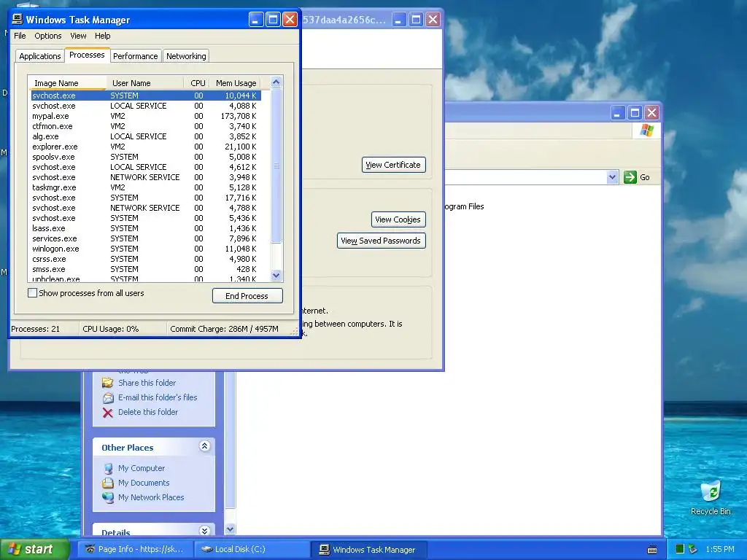
Task: Click the My Documents folder icon
Action: click(x=108, y=483)
